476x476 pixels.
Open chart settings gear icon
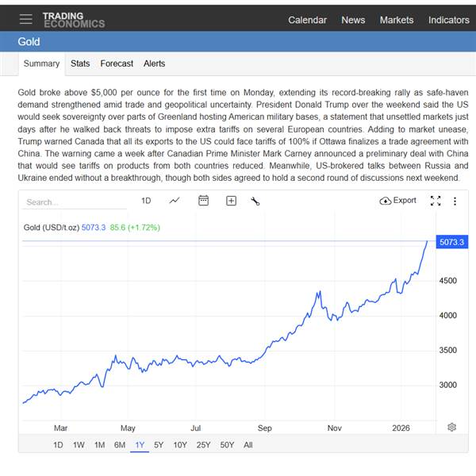click(x=451, y=427)
